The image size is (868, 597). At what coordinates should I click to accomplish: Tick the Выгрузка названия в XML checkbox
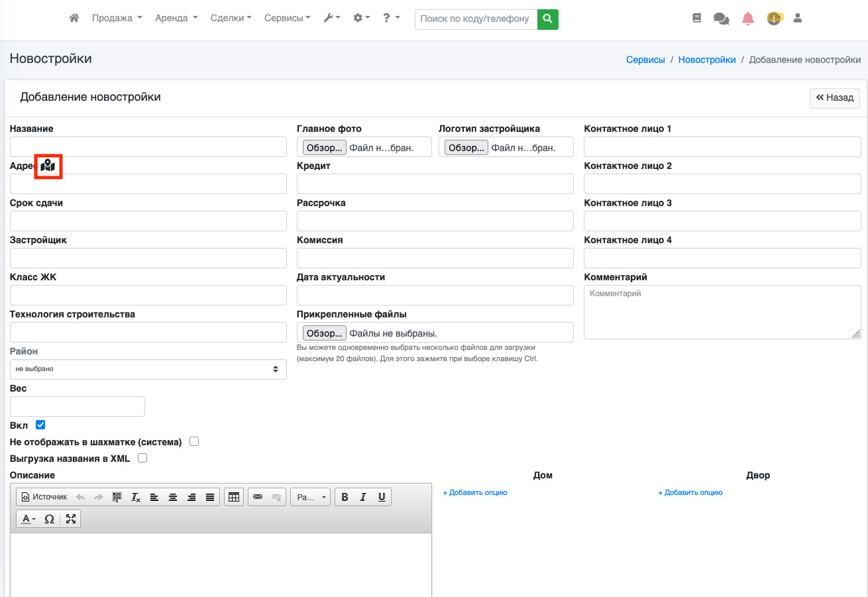pos(142,458)
